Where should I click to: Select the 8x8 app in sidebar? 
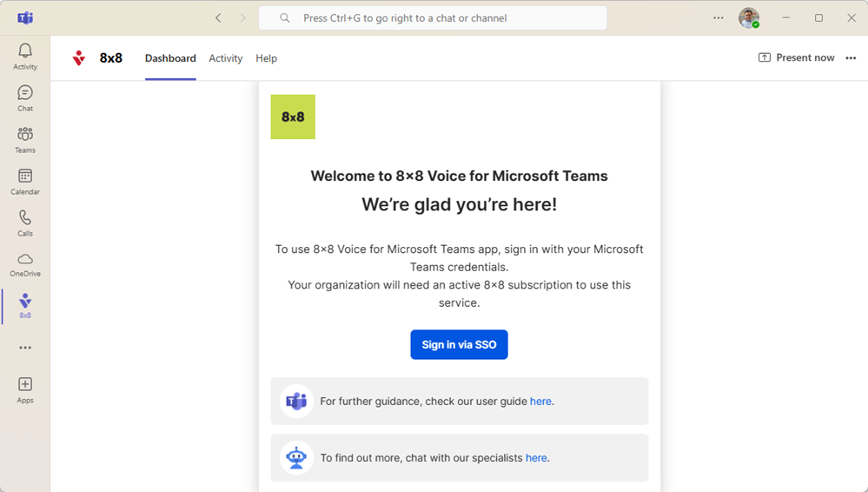25,306
